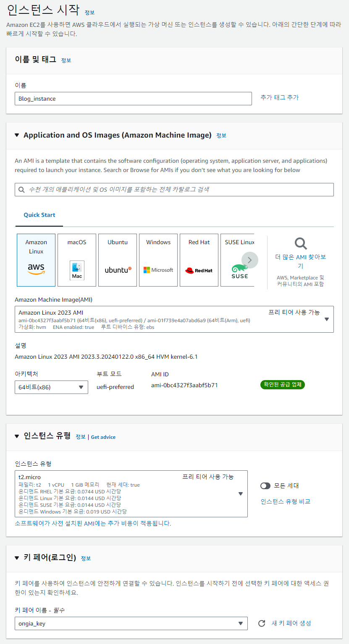This screenshot has width=349, height=644.
Task: Click the SUSE chameleon logo icon
Action: tap(240, 271)
